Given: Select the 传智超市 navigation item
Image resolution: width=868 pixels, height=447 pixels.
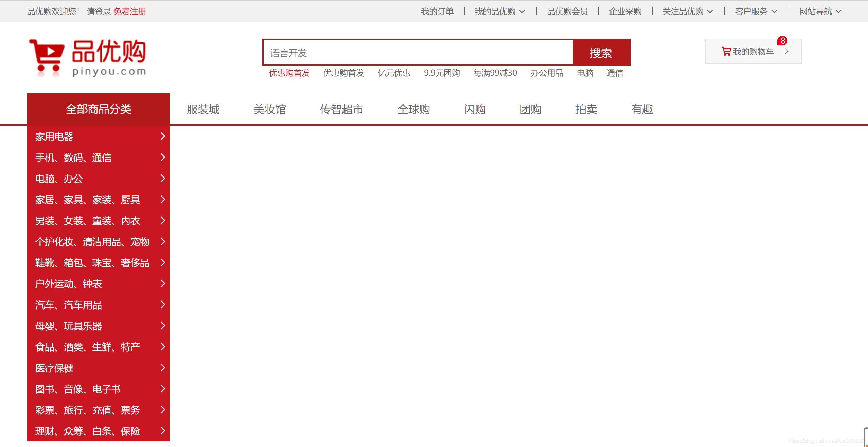Looking at the screenshot, I should click(341, 109).
